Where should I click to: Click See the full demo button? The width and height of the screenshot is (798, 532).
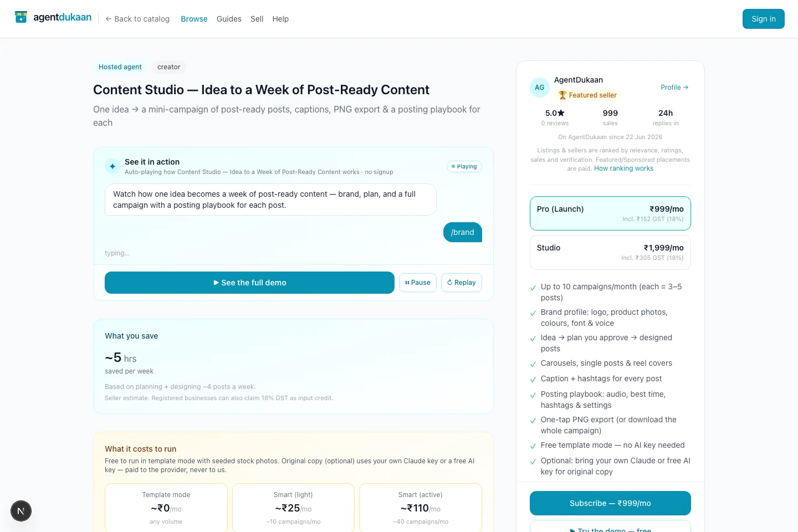click(x=249, y=283)
